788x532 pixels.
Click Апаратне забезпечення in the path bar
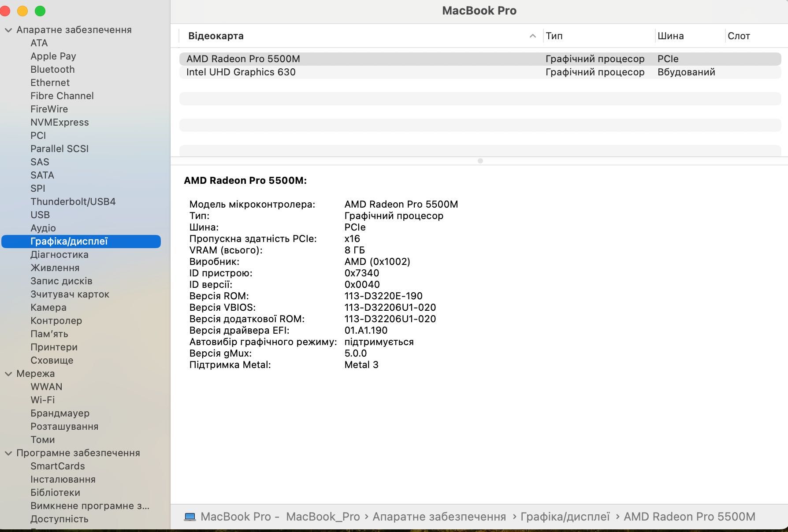[x=439, y=517]
